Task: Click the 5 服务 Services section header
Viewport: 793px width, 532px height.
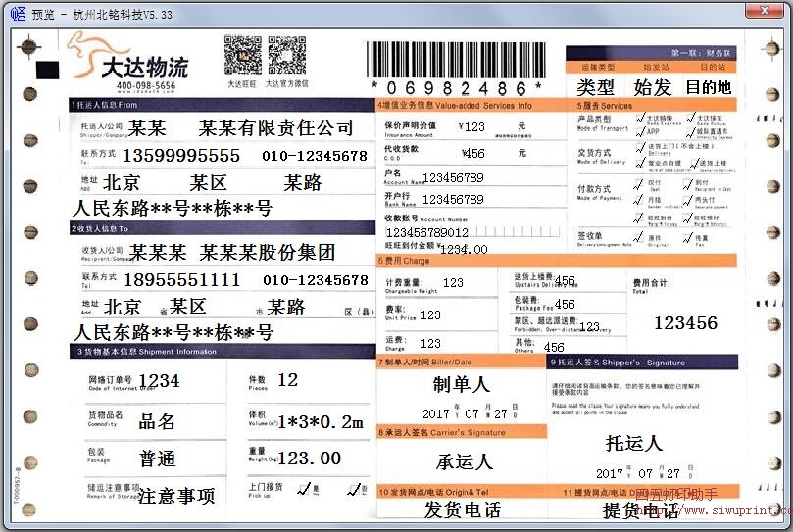Action: 652,105
